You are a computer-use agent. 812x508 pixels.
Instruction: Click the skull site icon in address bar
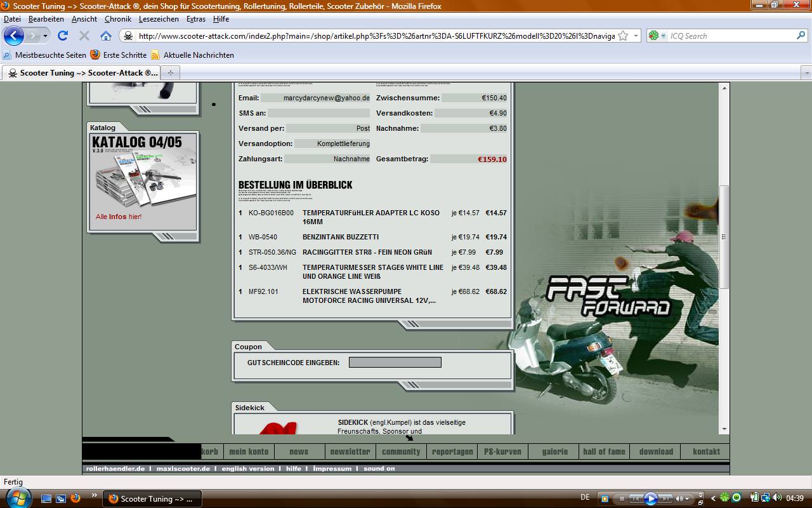128,36
